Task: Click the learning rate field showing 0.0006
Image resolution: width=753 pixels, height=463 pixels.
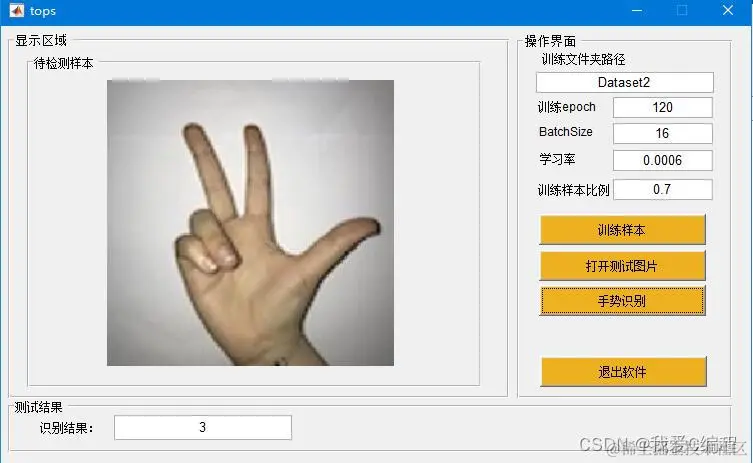Action: click(662, 160)
